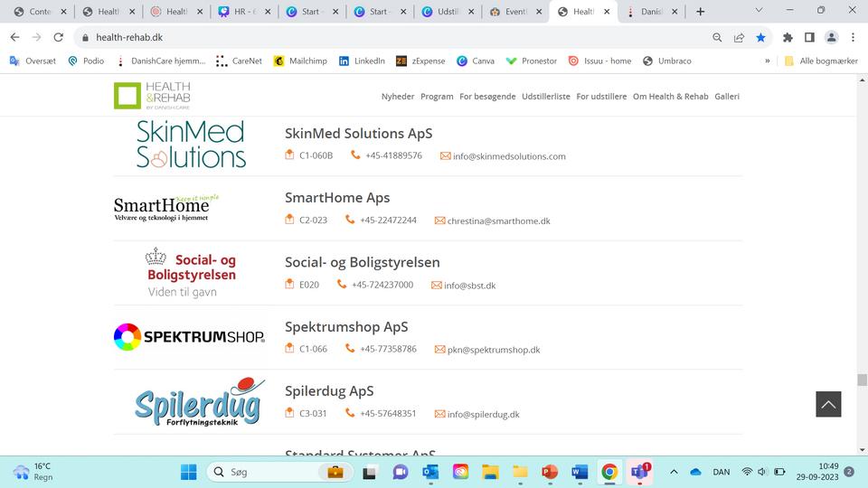Screen dimensions: 868x488
Task: Open the Program menu item
Action: [437, 97]
